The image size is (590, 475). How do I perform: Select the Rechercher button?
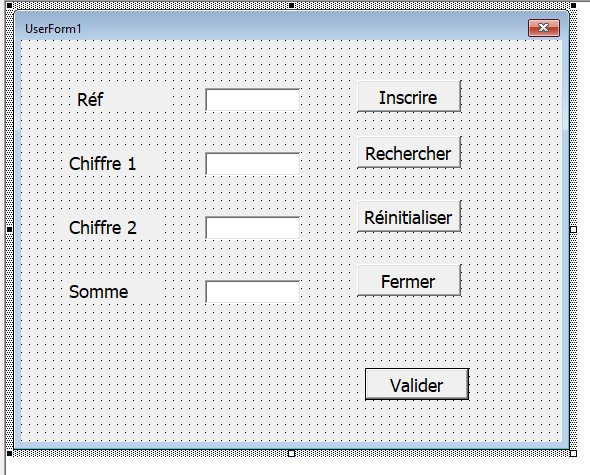tap(409, 152)
